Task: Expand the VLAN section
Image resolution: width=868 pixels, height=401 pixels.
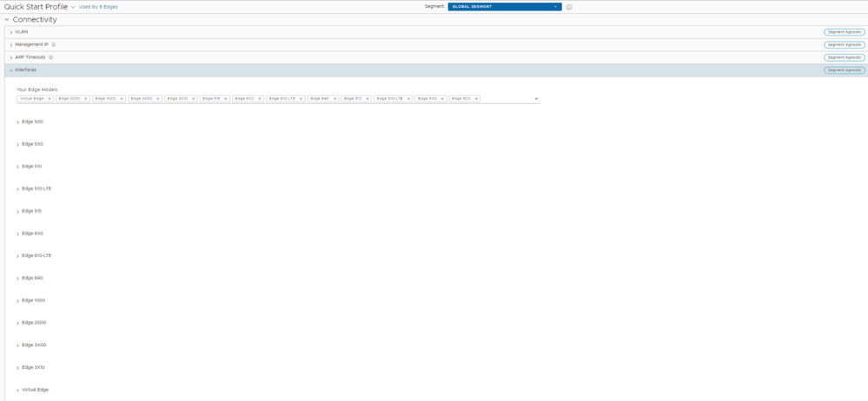Action: point(11,32)
